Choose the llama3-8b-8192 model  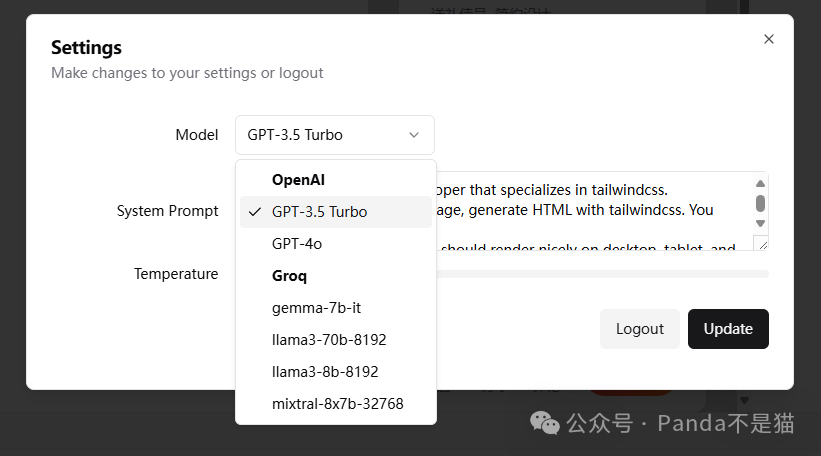click(x=325, y=372)
